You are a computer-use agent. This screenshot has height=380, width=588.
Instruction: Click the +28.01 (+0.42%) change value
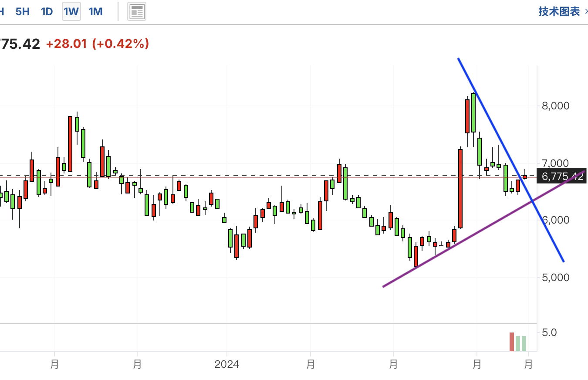pos(98,44)
